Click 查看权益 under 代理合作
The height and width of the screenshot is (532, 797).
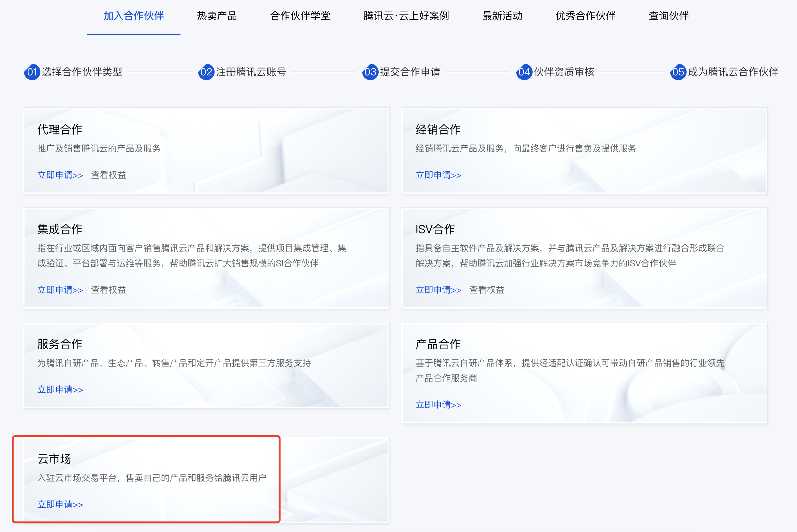coord(109,175)
